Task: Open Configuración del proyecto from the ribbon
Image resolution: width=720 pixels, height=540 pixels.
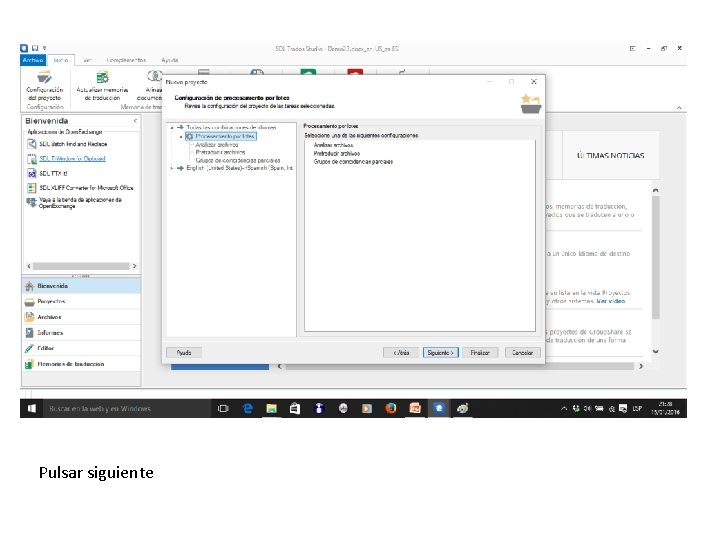Action: [x=45, y=86]
